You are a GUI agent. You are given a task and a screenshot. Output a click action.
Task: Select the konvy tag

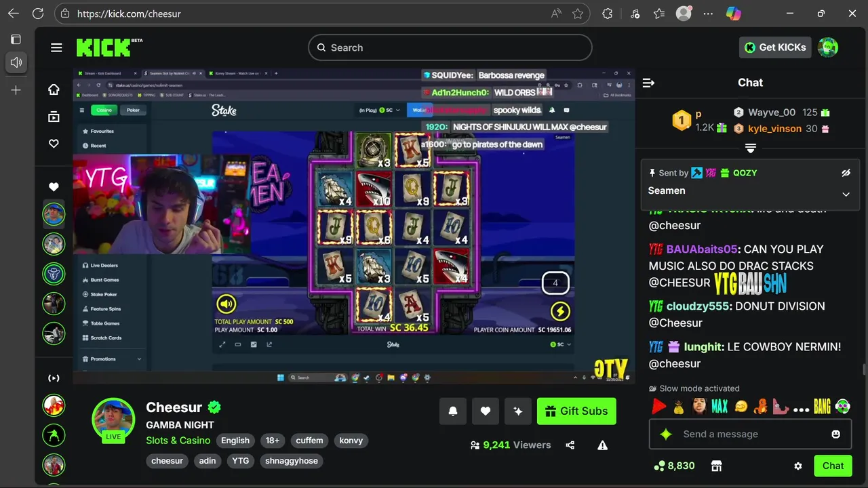(x=351, y=441)
